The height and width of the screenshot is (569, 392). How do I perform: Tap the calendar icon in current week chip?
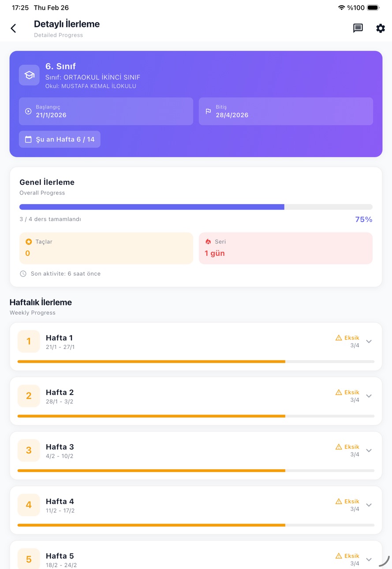pos(28,139)
